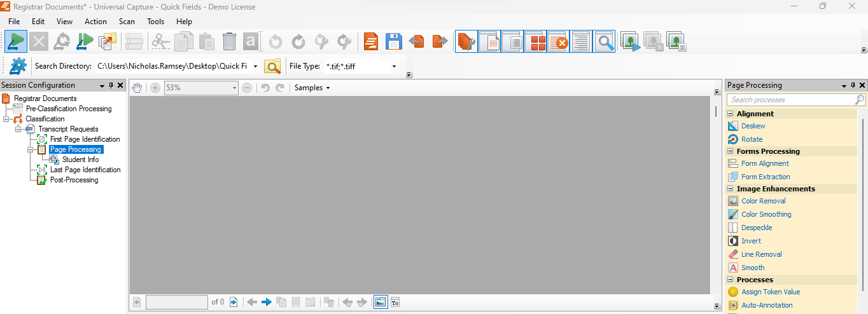Image resolution: width=868 pixels, height=314 pixels.
Task: Click the image with text document icon
Action: 676,42
